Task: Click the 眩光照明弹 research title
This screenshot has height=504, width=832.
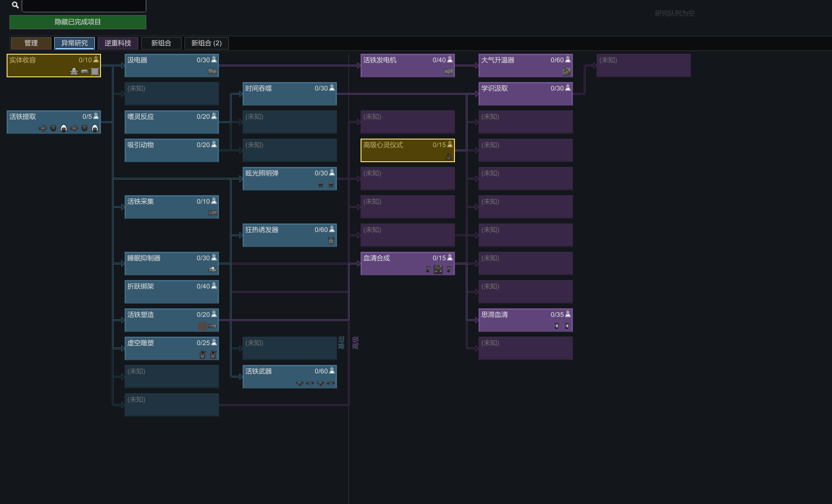Action: (262, 173)
